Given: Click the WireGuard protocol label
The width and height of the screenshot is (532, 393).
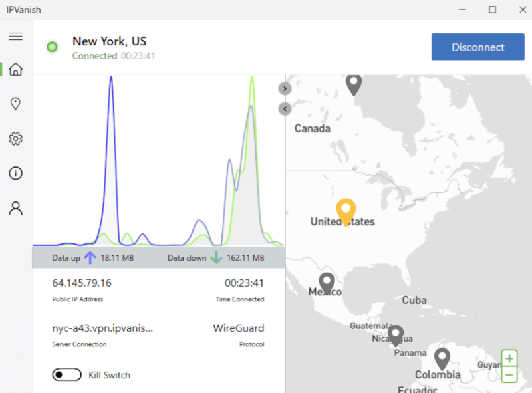Looking at the screenshot, I should pyautogui.click(x=238, y=328).
